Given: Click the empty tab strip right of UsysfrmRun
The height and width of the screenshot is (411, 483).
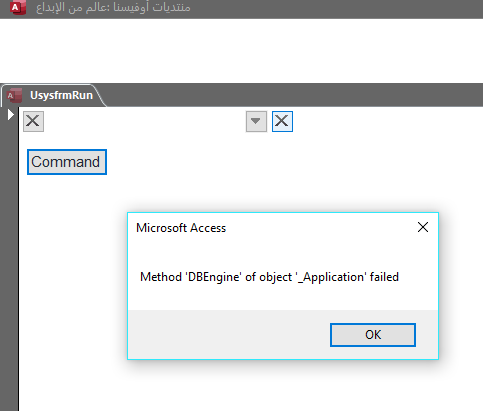Looking at the screenshot, I should (x=293, y=95).
